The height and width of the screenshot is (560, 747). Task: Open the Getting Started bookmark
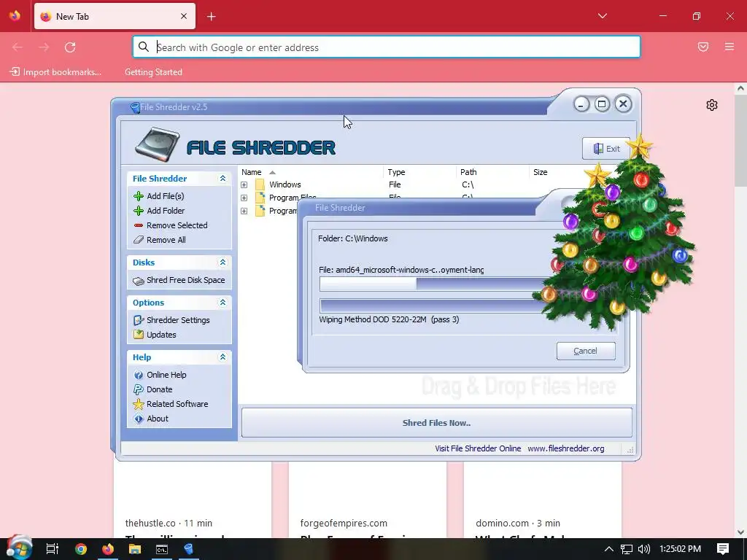click(153, 72)
